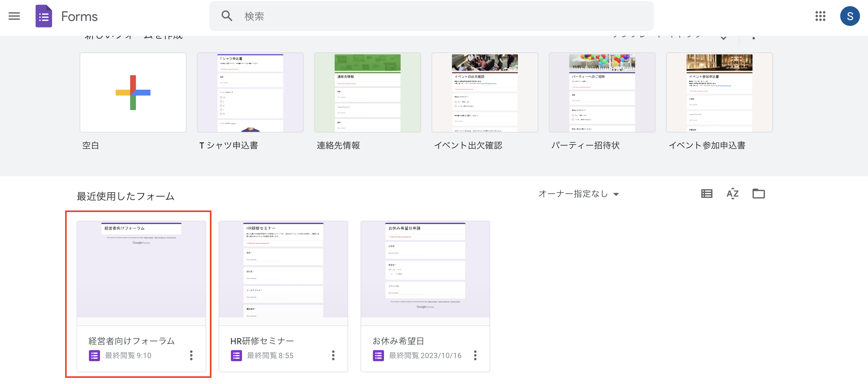This screenshot has height=384, width=868.
Task: Open the main hamburger menu
Action: click(14, 16)
